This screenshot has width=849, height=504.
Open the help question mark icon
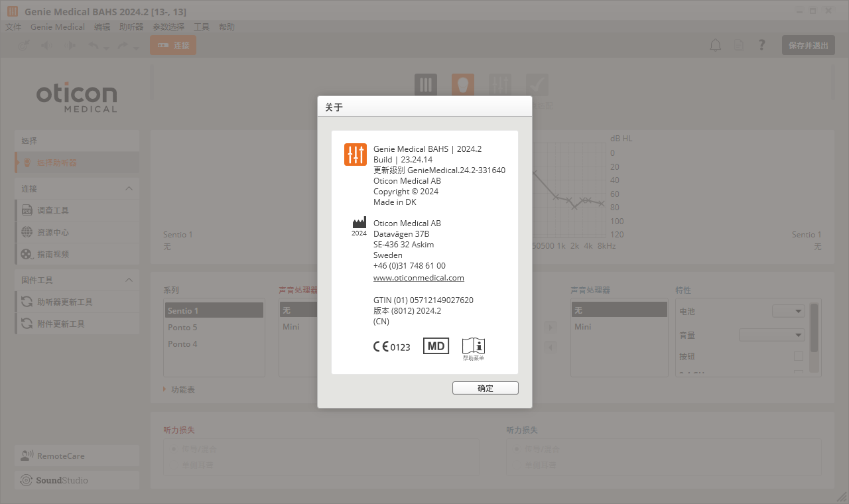point(762,45)
